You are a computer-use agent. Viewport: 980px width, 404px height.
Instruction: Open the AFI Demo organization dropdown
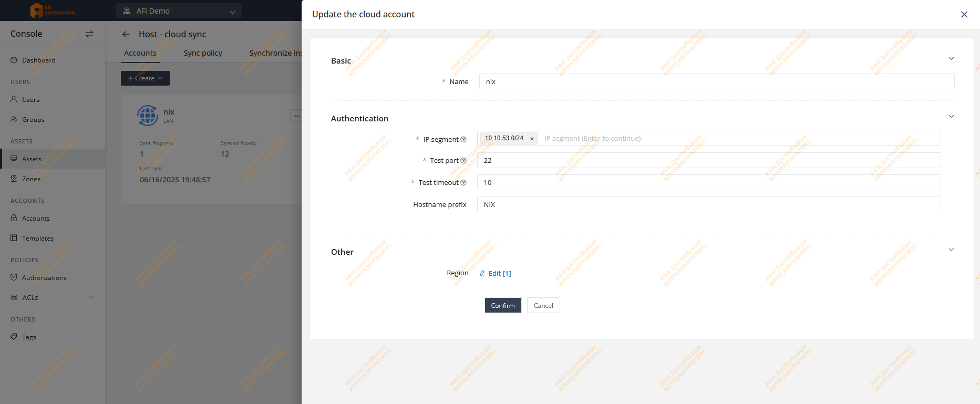coord(179,11)
